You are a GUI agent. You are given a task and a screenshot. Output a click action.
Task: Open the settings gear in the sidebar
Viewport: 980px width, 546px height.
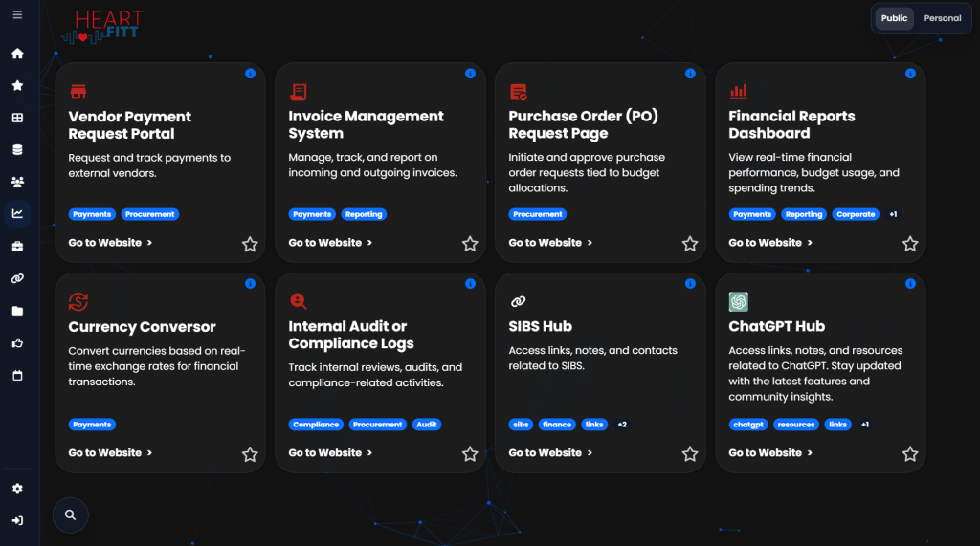point(17,489)
